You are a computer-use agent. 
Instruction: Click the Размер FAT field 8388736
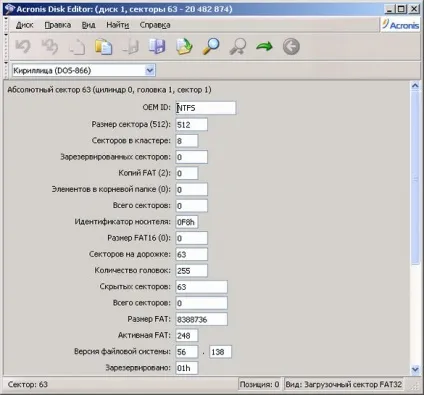click(202, 319)
